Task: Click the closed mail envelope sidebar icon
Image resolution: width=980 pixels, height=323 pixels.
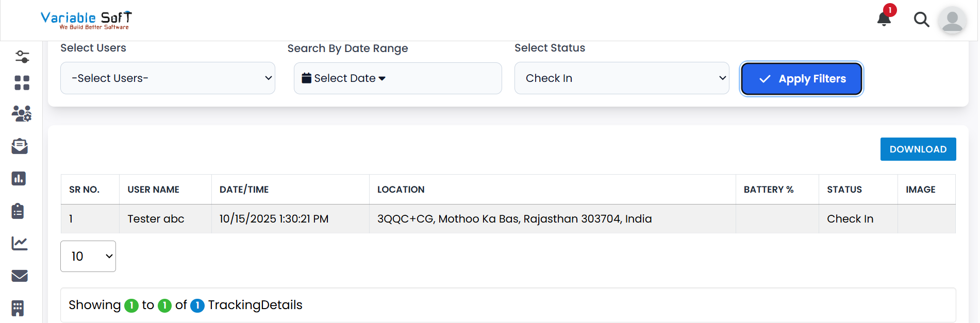Action: [x=20, y=276]
